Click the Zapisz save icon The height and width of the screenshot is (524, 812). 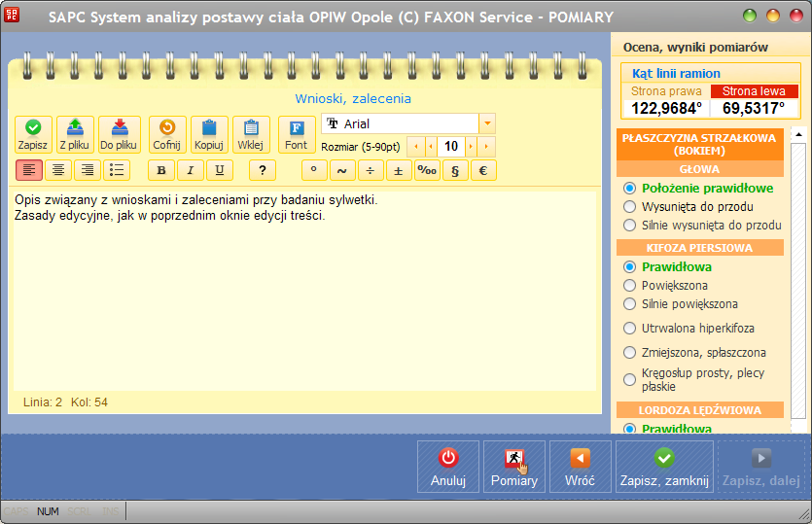(x=33, y=134)
